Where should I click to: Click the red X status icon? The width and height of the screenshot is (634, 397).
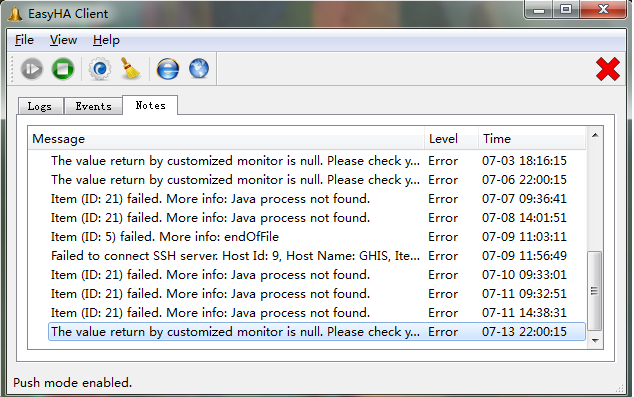click(x=608, y=69)
